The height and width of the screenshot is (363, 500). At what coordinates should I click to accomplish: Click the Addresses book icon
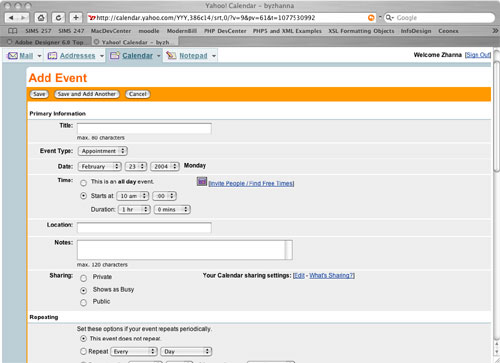click(x=52, y=56)
